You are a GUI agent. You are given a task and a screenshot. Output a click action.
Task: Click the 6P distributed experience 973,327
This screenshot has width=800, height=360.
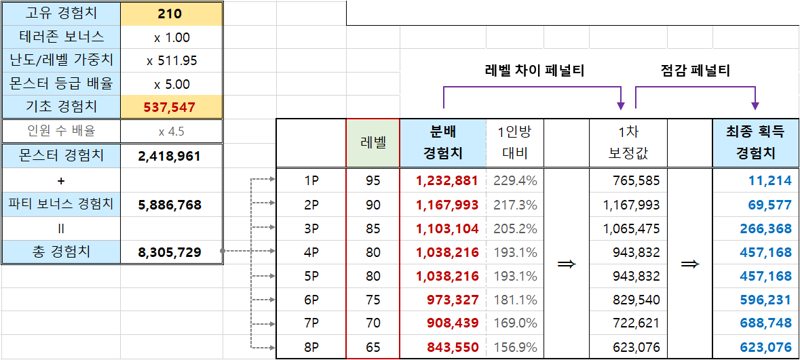443,300
